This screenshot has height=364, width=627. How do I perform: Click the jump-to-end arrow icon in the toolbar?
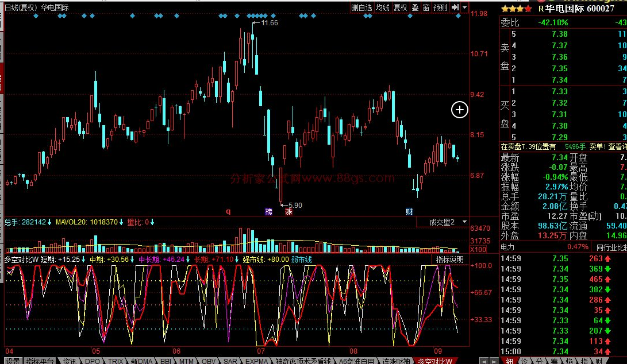[x=455, y=7]
